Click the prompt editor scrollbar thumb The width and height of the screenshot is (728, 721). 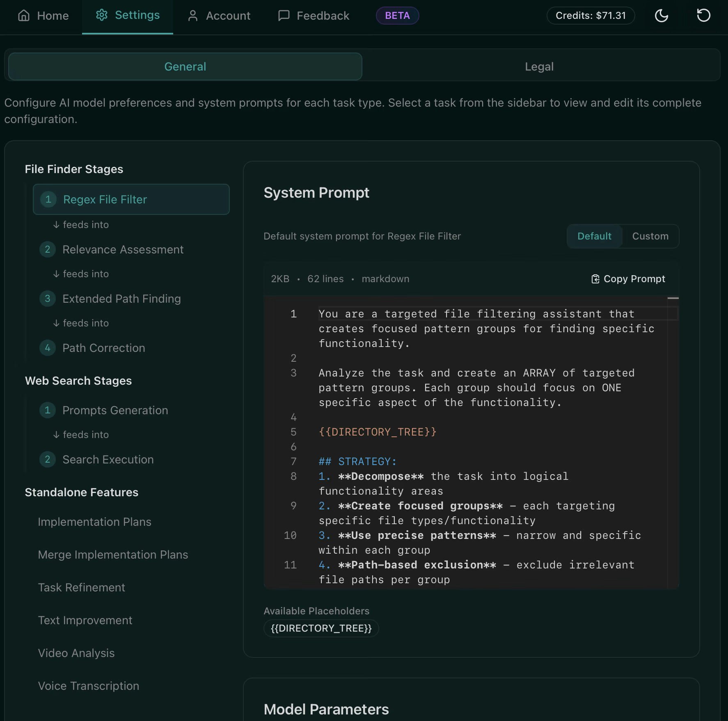(673, 298)
